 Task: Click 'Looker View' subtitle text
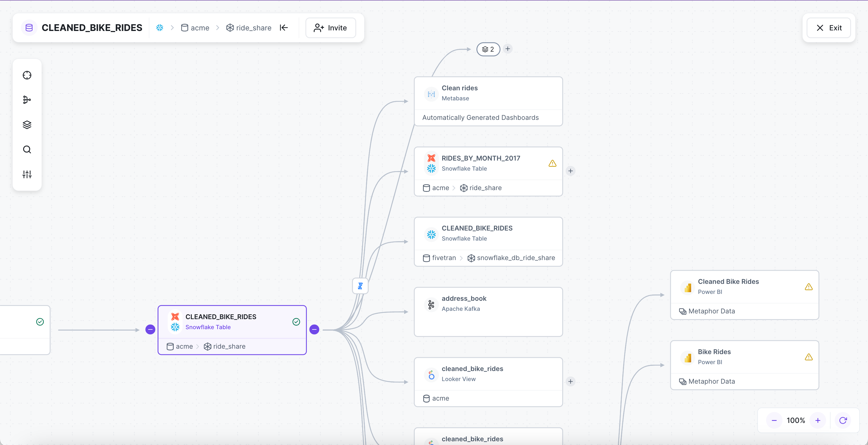coord(459,379)
